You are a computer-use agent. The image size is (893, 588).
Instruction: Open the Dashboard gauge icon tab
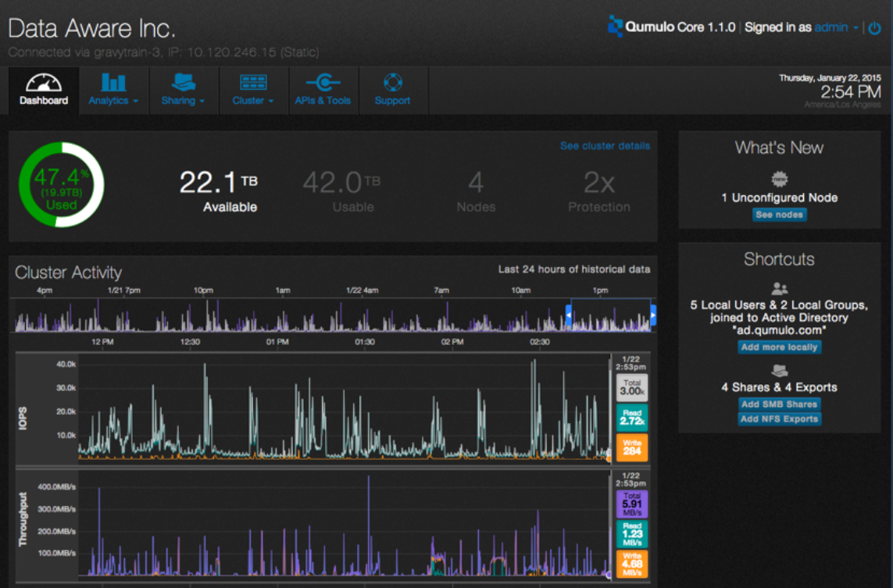tap(43, 83)
